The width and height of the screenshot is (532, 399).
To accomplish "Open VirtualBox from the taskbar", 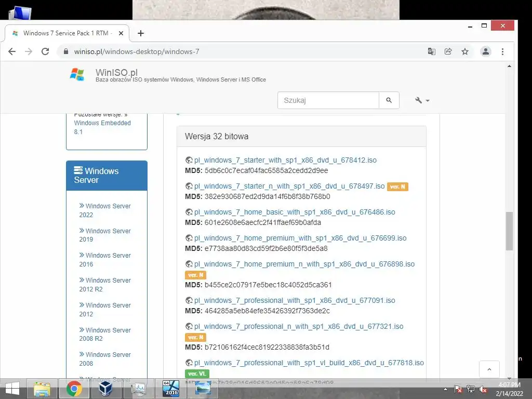I will (x=105, y=389).
